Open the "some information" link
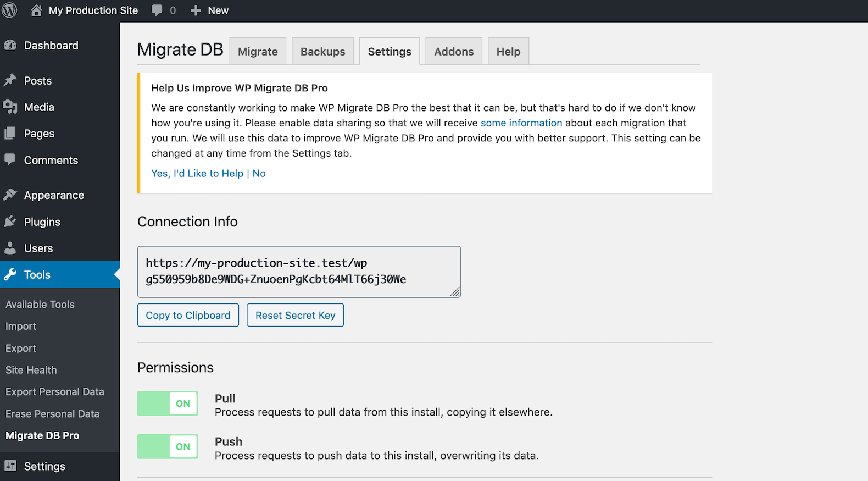868x481 pixels. point(521,123)
